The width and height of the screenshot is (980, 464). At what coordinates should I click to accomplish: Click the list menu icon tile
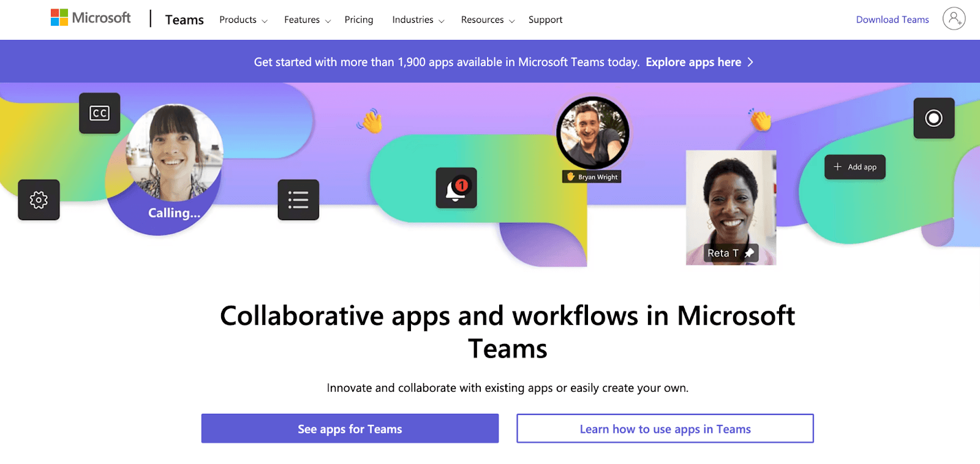coord(298,200)
